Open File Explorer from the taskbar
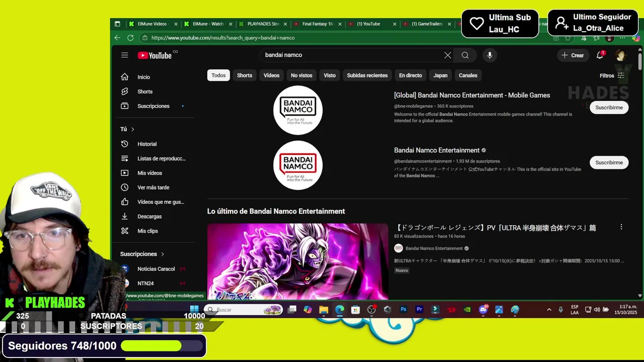644x362 pixels. click(x=324, y=310)
